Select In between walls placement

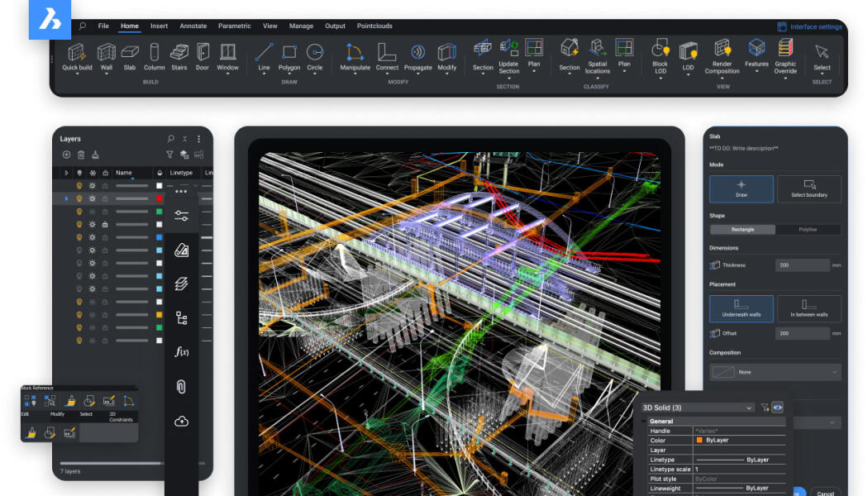point(808,308)
